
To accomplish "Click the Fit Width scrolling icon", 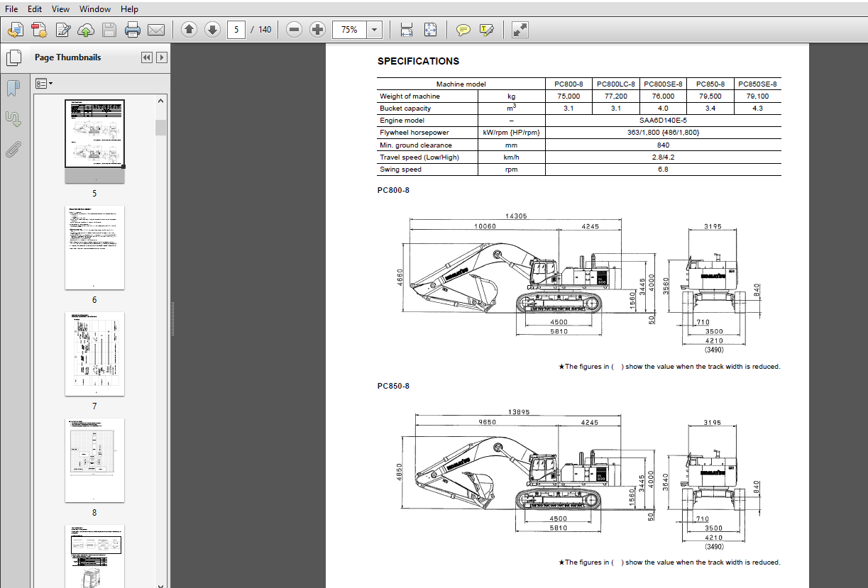I will click(x=407, y=30).
